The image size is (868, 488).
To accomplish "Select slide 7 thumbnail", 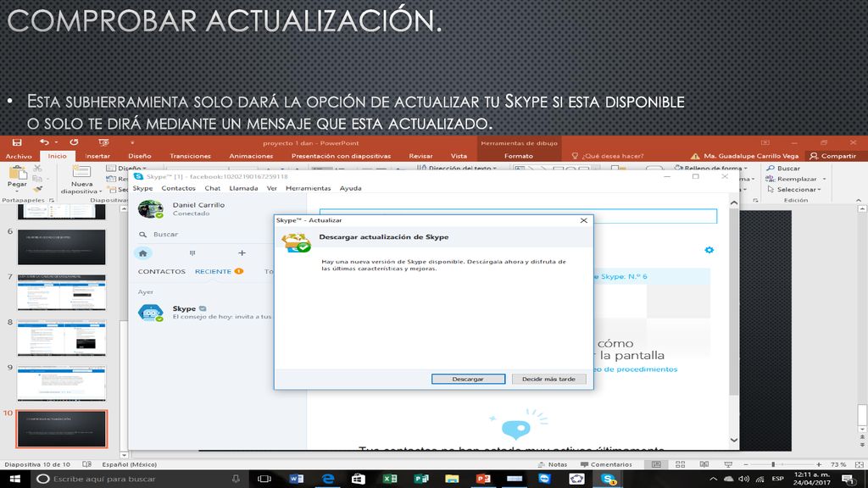I will [x=61, y=292].
